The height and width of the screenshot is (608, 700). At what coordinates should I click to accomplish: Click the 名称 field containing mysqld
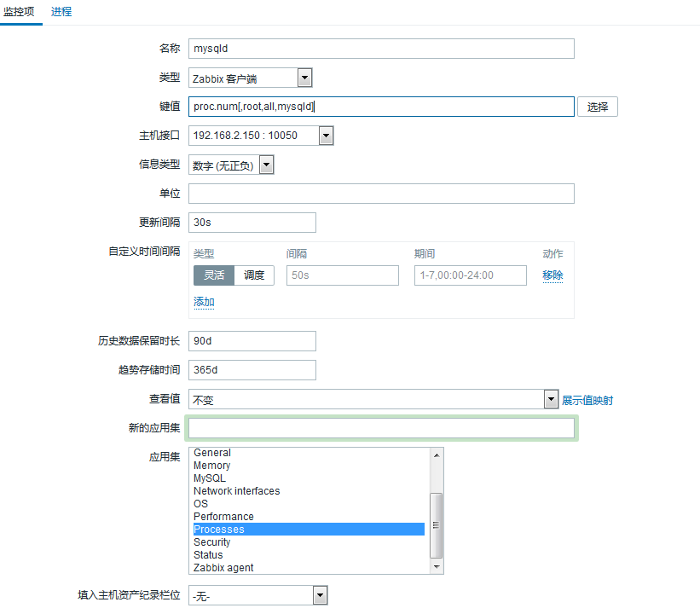tap(381, 49)
